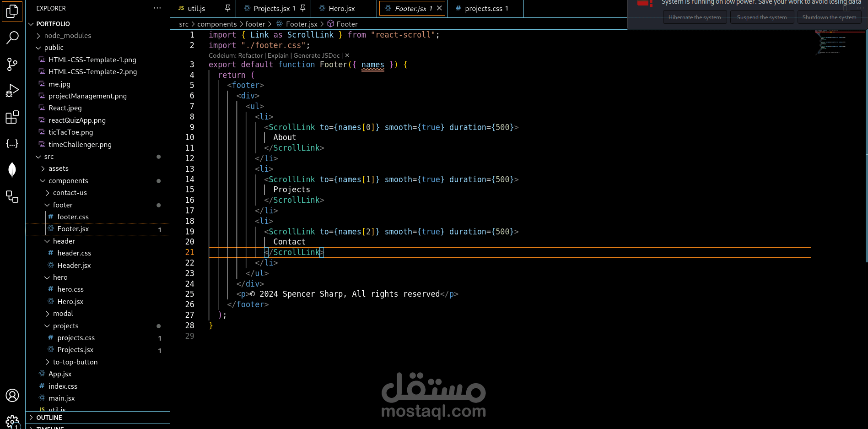Expand the contact-us folder

point(97,193)
